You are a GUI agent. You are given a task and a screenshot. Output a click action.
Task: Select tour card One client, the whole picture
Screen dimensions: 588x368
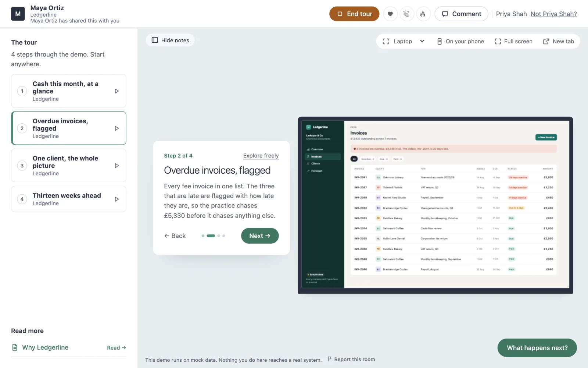pos(69,166)
